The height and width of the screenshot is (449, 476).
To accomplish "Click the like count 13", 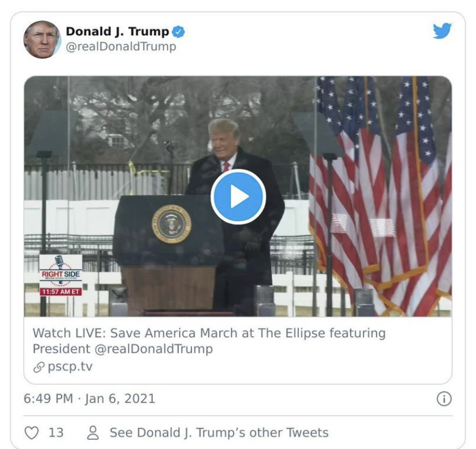I will [x=56, y=433].
